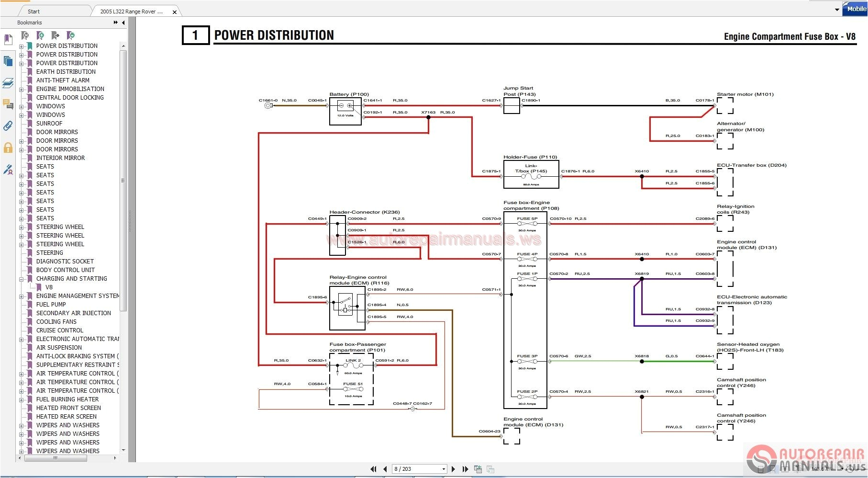Select the Delete Bookmark icon
The height and width of the screenshot is (478, 868).
[x=25, y=35]
